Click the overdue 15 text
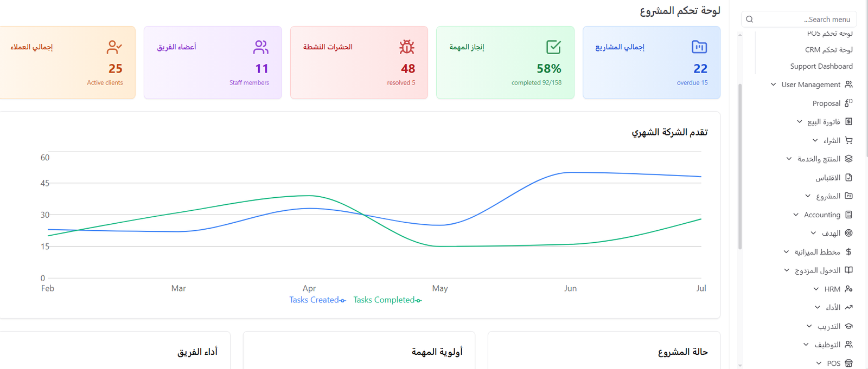Image resolution: width=868 pixels, height=369 pixels. (x=692, y=83)
